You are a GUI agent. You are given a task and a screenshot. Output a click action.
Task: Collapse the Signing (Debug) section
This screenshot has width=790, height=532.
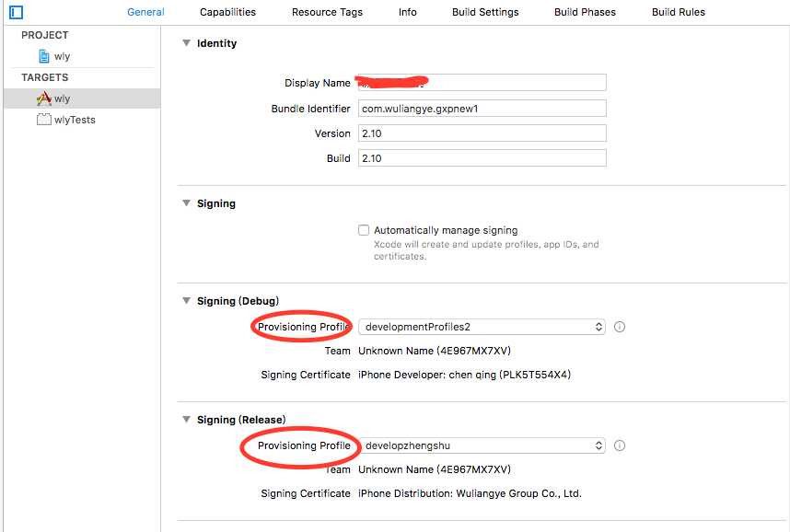(x=186, y=301)
